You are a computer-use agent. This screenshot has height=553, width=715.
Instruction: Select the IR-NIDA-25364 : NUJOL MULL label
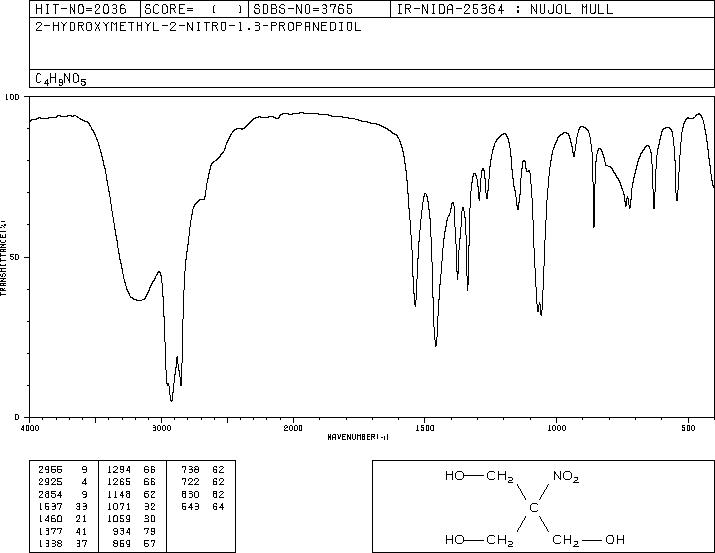505,9
